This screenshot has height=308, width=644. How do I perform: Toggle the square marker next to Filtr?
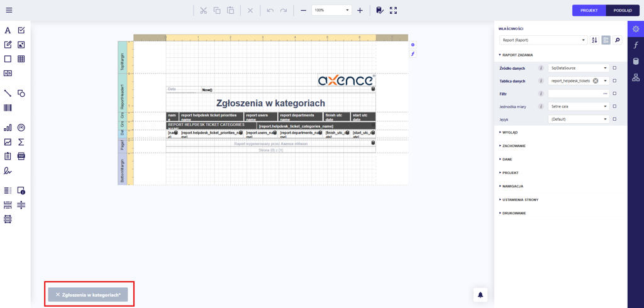(x=614, y=94)
